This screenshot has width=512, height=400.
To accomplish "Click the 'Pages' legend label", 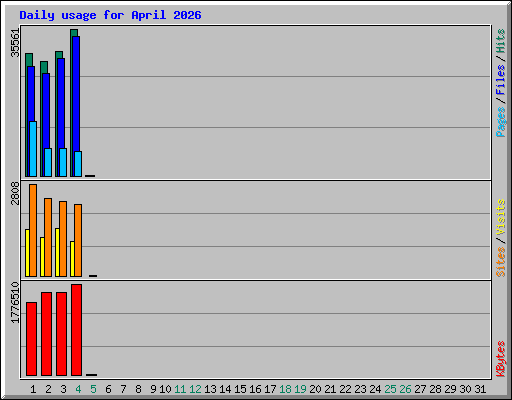I will [x=500, y=122].
